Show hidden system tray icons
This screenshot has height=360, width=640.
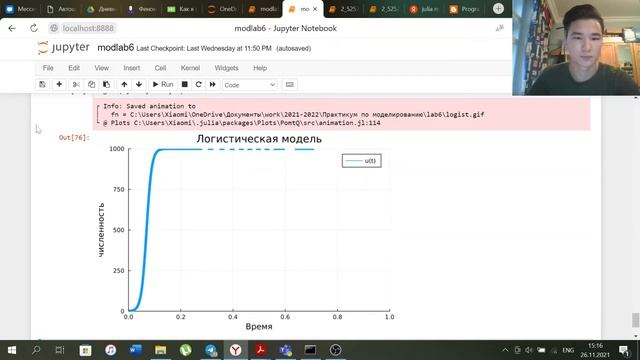[x=505, y=350]
